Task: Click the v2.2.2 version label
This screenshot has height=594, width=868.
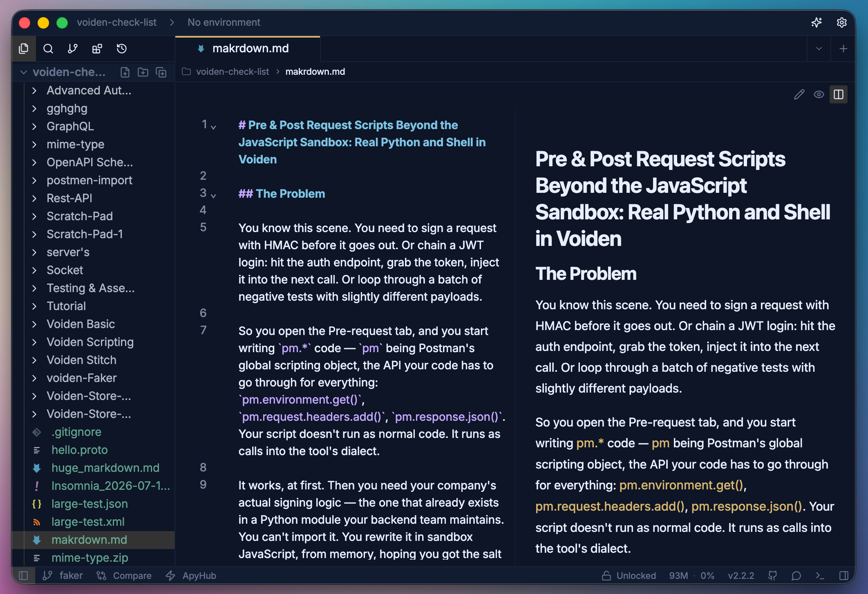Action: [x=741, y=576]
